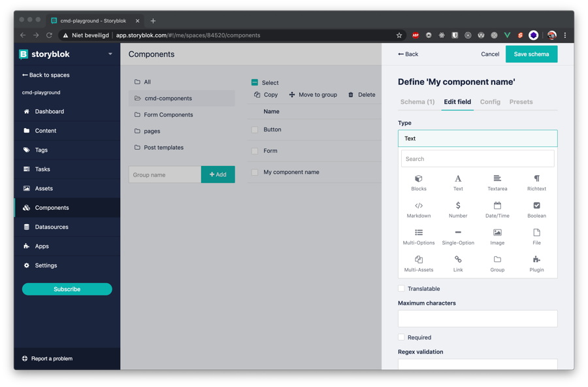Click the Maximum characters input field

[x=478, y=318]
